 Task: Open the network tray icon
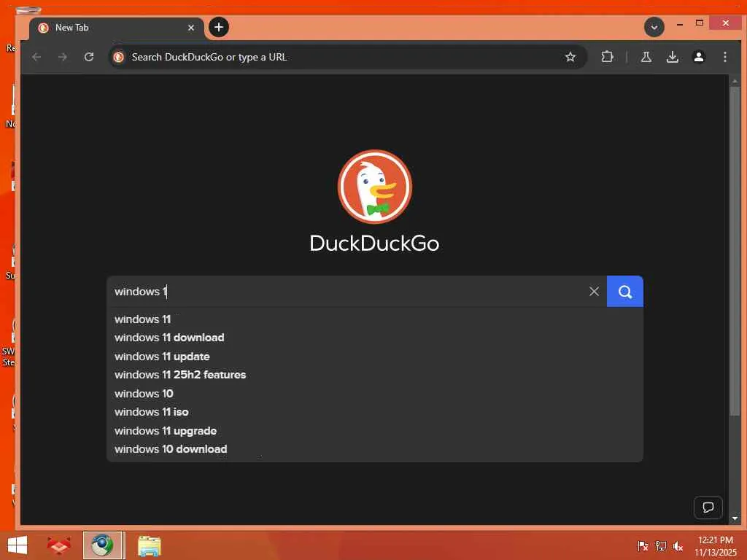pyautogui.click(x=660, y=545)
